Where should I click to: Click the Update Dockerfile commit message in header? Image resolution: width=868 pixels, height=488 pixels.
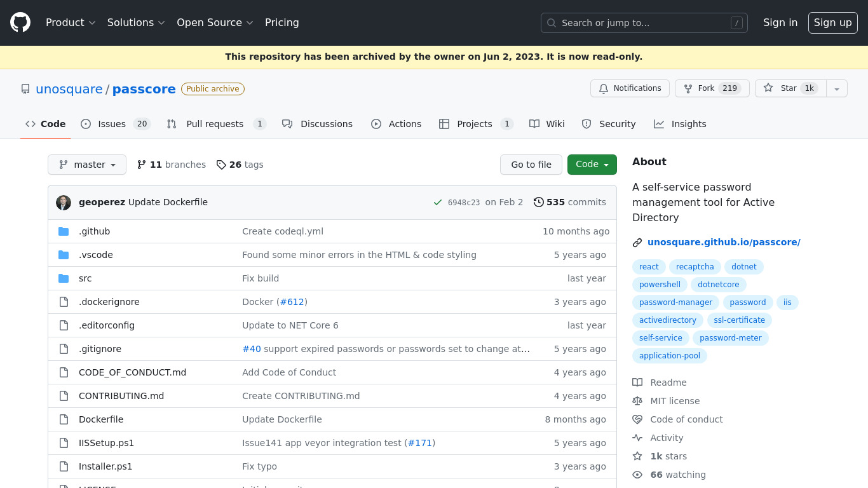pyautogui.click(x=168, y=202)
